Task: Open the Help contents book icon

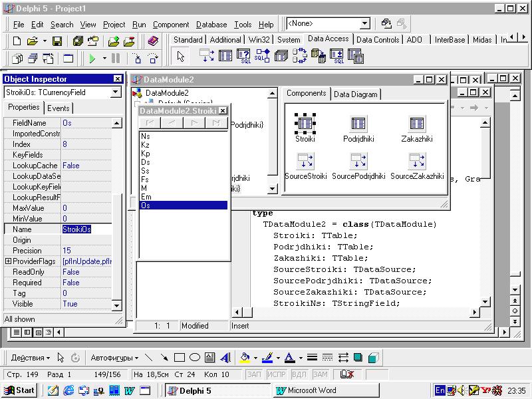Action: point(154,41)
